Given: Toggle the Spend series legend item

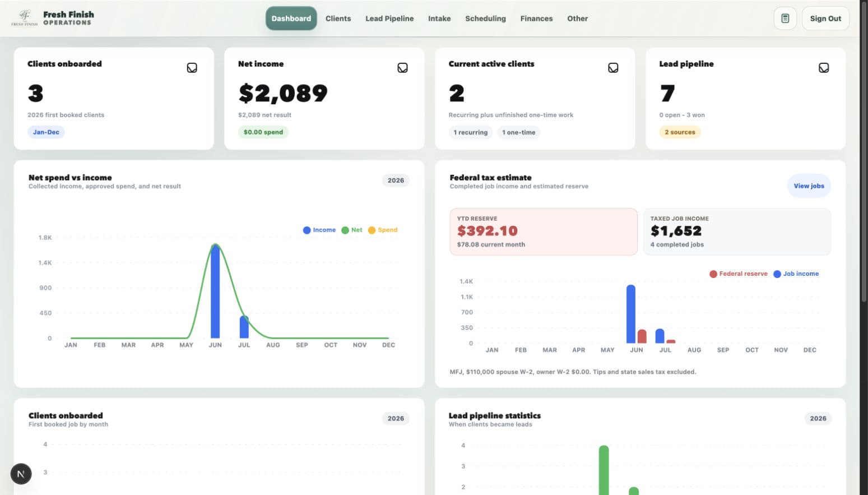Looking at the screenshot, I should pos(383,230).
